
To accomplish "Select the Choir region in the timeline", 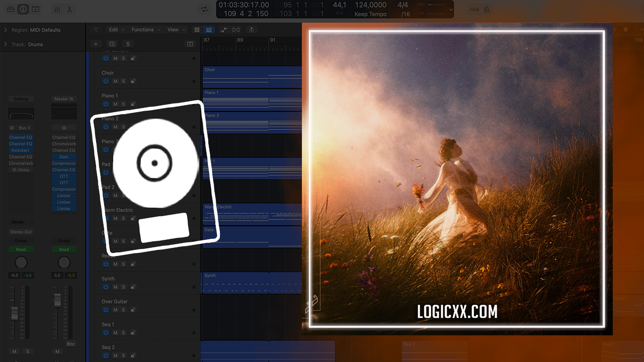I will coord(252,77).
